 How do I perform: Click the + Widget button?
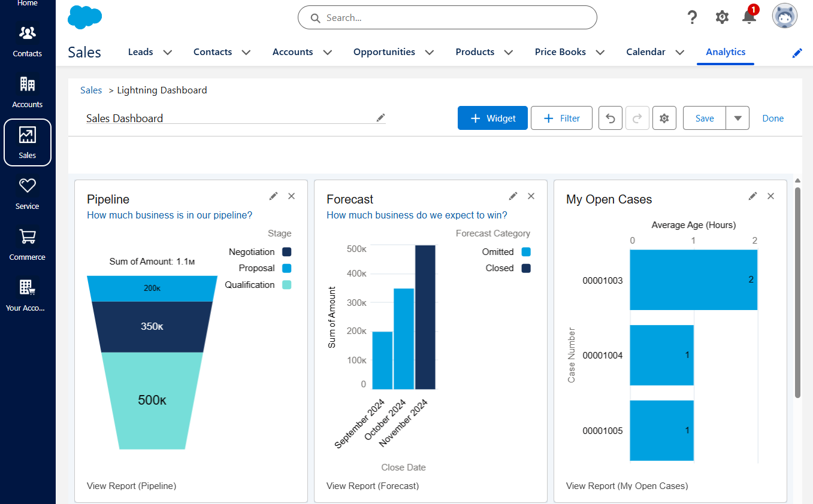(492, 118)
